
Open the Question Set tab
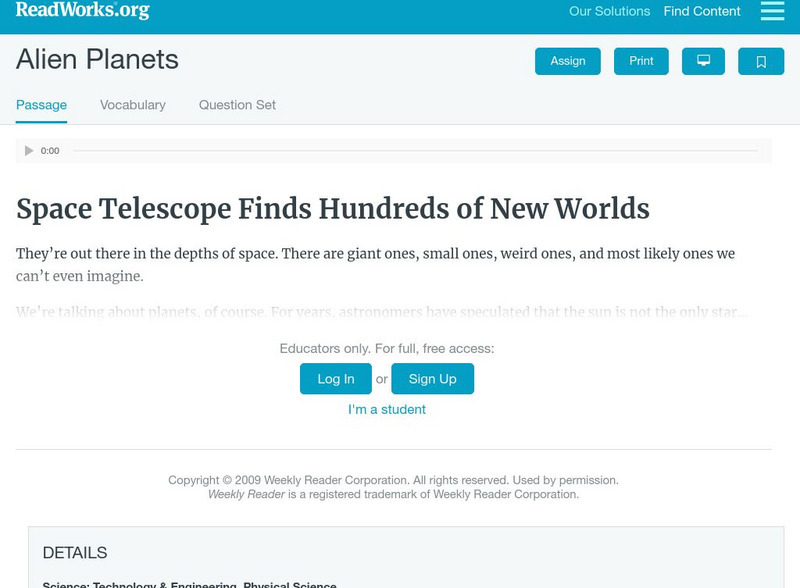pyautogui.click(x=237, y=105)
